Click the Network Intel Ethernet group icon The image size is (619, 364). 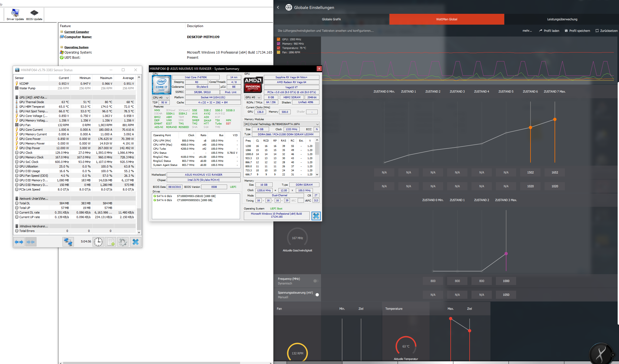(17, 199)
